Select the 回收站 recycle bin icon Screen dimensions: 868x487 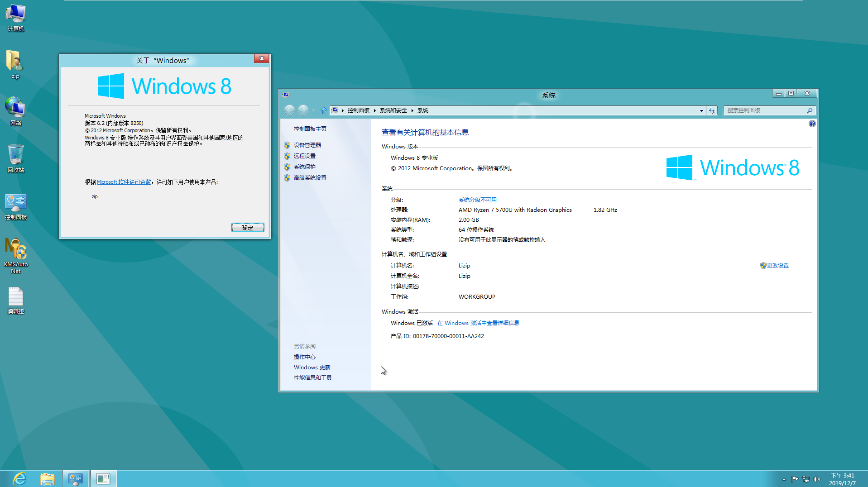click(16, 158)
